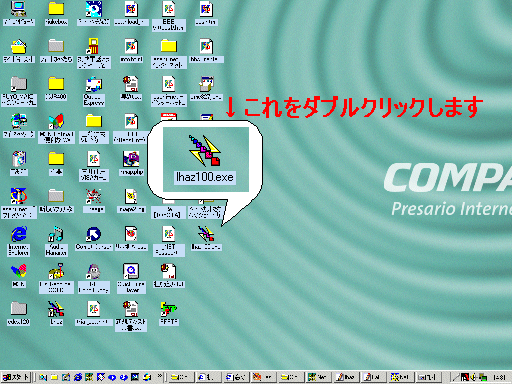Select the file icon labeled EEE
This screenshot has width=512, height=384.
point(168,9)
